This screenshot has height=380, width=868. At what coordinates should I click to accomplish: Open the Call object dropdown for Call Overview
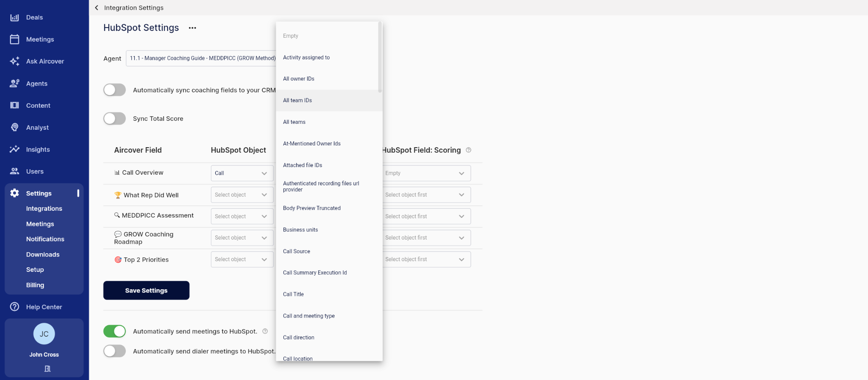(x=242, y=173)
